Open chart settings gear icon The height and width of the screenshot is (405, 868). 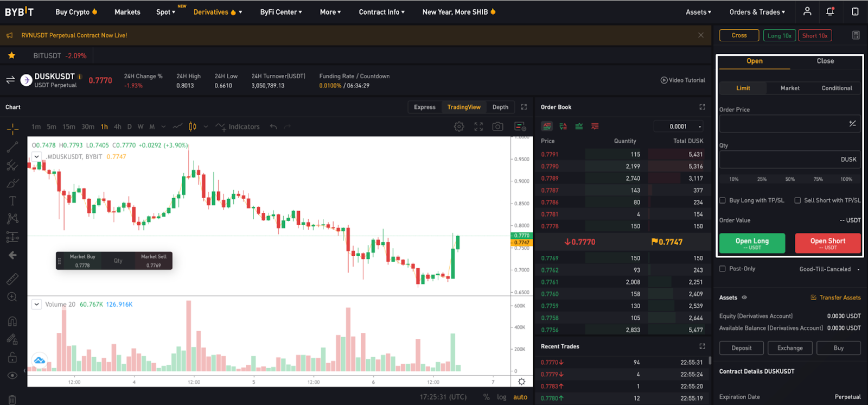[459, 126]
